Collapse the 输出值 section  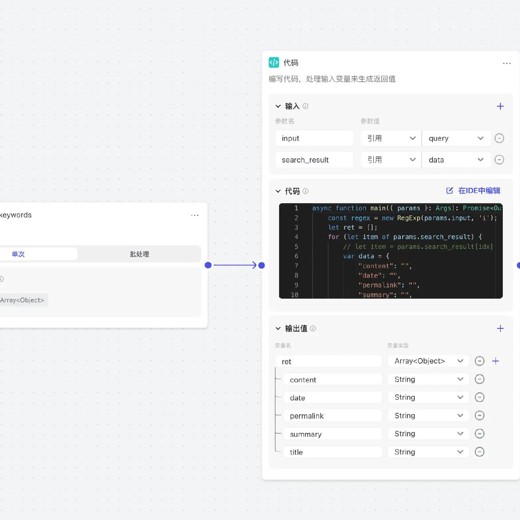click(278, 328)
